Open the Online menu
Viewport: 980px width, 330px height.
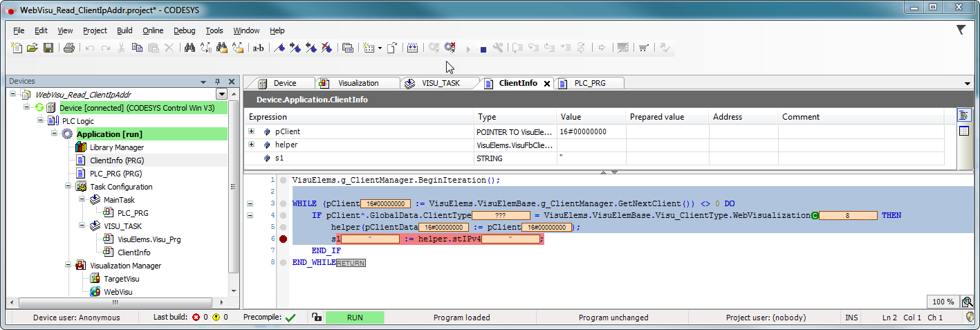[153, 30]
